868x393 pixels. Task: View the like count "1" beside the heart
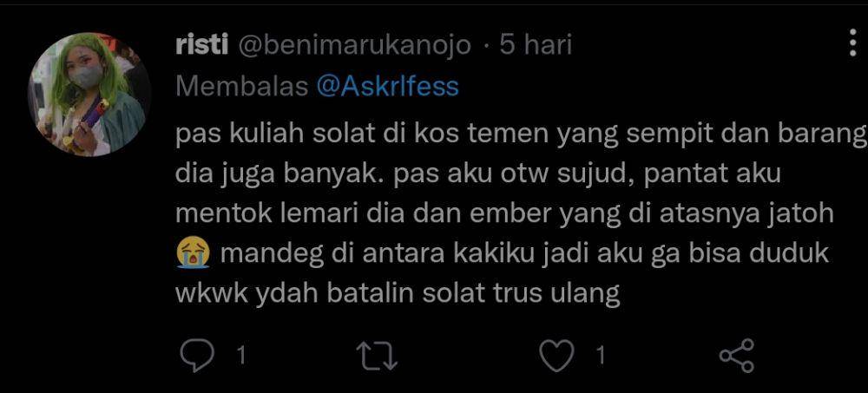pyautogui.click(x=600, y=356)
